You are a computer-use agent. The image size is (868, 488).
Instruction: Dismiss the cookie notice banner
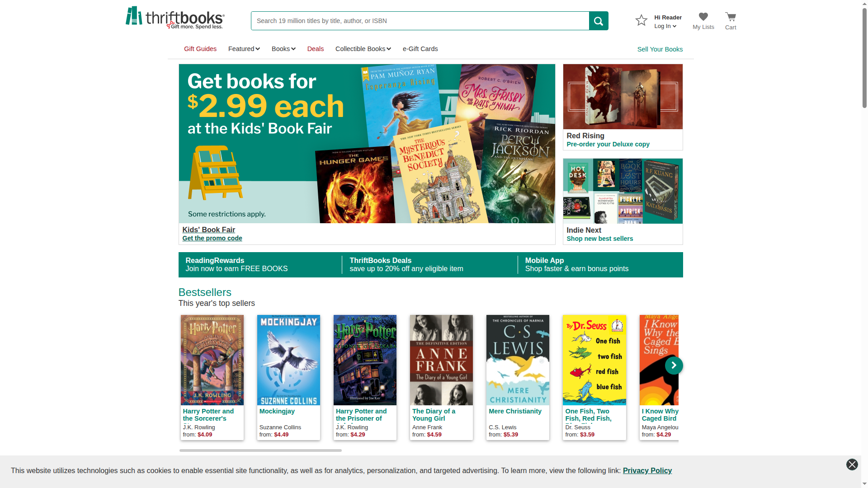852,465
